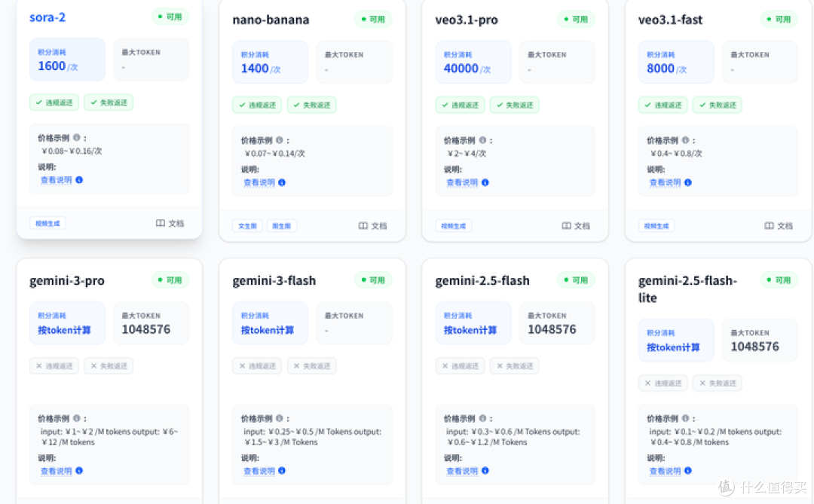Click the 8000/次 credit cost on veo3.1-fast

point(666,69)
